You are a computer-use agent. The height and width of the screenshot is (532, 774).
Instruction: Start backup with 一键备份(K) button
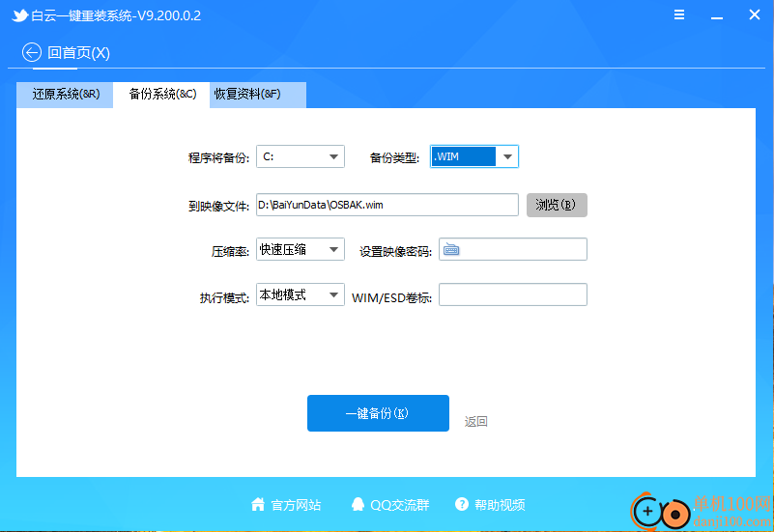(378, 413)
